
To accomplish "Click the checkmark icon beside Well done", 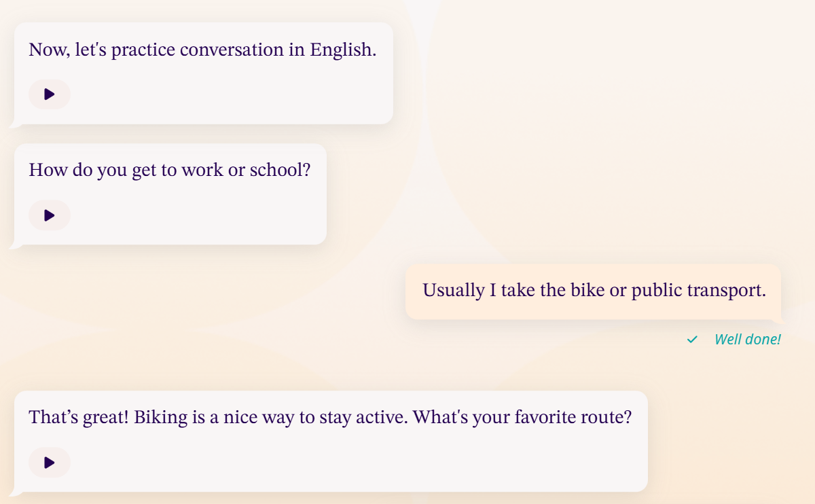I will tap(692, 339).
